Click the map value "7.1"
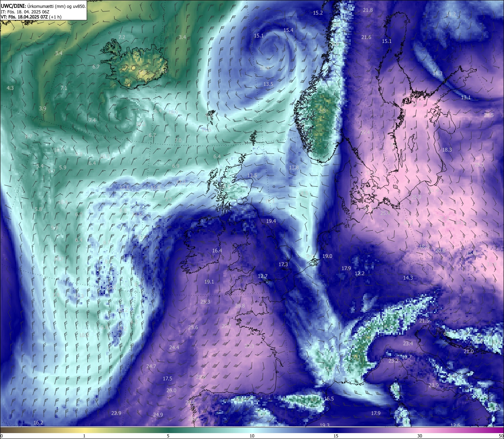 point(64,88)
